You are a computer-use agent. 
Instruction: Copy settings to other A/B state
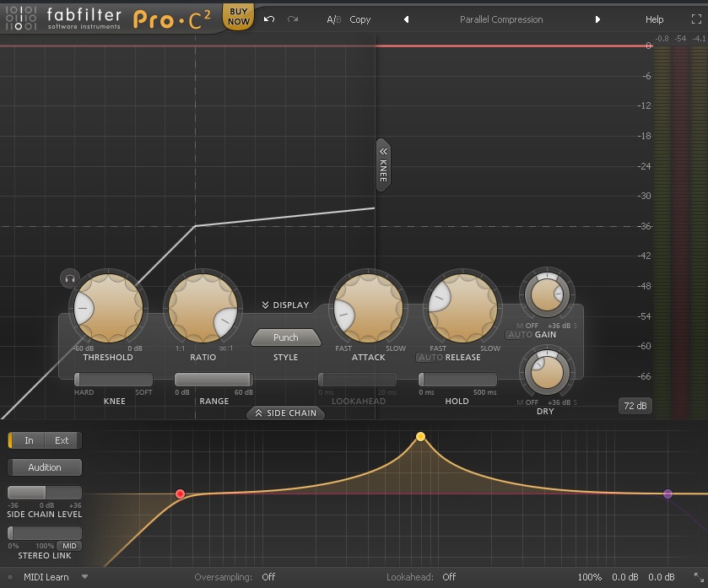359,19
